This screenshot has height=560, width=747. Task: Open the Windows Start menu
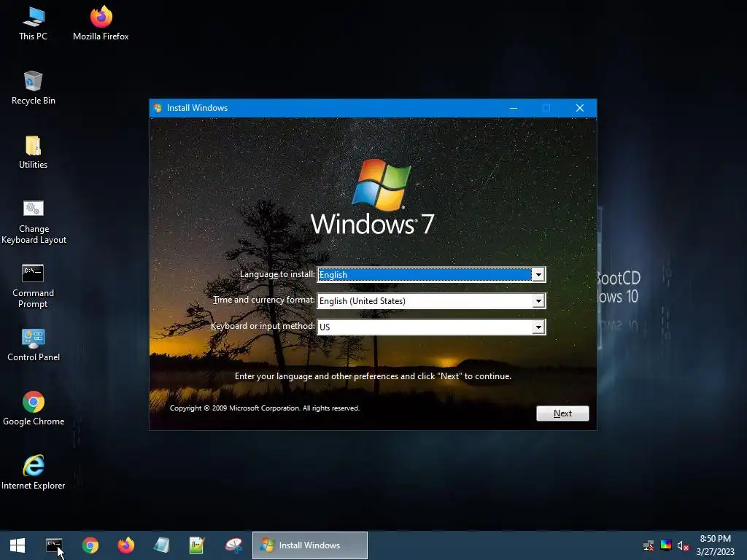tap(18, 545)
